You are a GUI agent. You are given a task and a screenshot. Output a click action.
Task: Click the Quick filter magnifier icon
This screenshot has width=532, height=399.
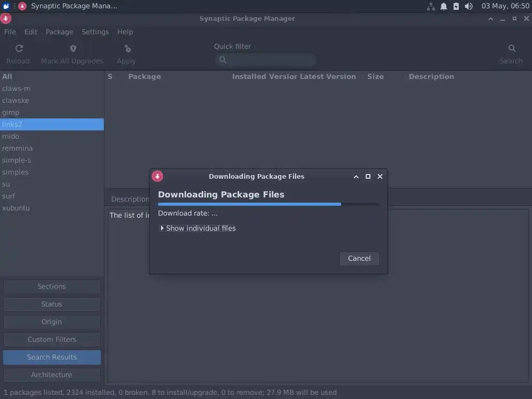(222, 60)
